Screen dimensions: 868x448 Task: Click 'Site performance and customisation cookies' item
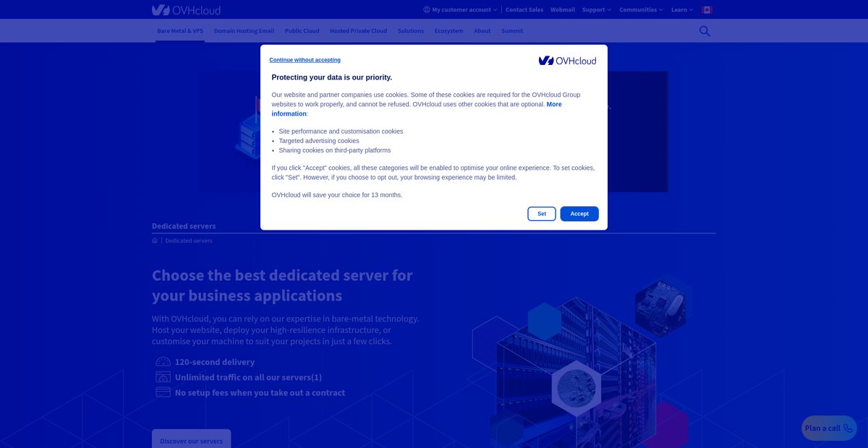341,132
